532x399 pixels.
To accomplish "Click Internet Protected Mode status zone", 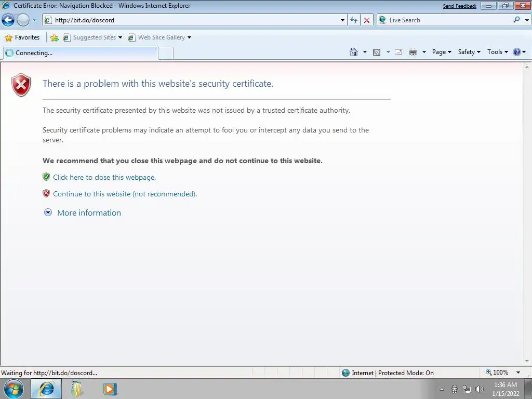I will click(x=388, y=373).
